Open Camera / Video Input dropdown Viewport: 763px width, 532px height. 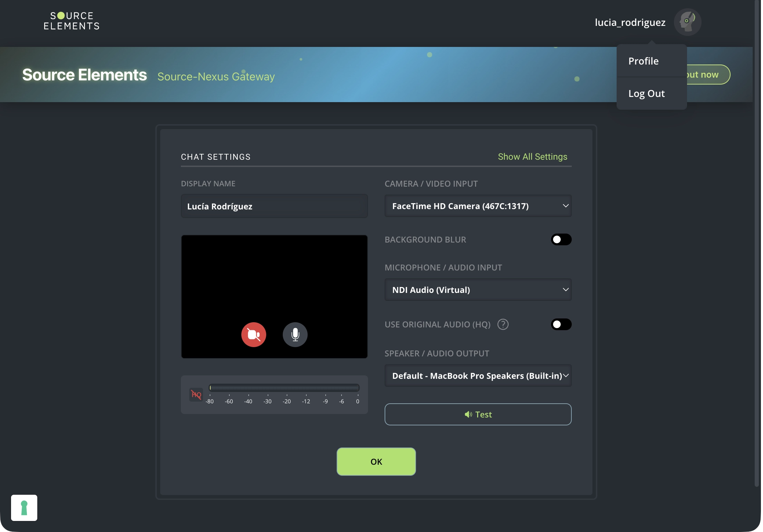point(478,206)
